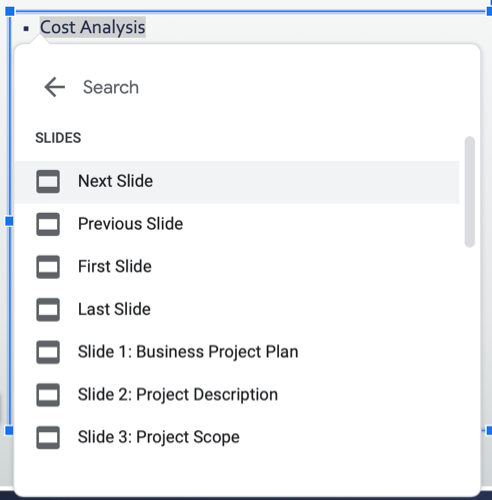Viewport: 492px width, 500px height.
Task: Select First Slide as link target
Action: (237, 267)
